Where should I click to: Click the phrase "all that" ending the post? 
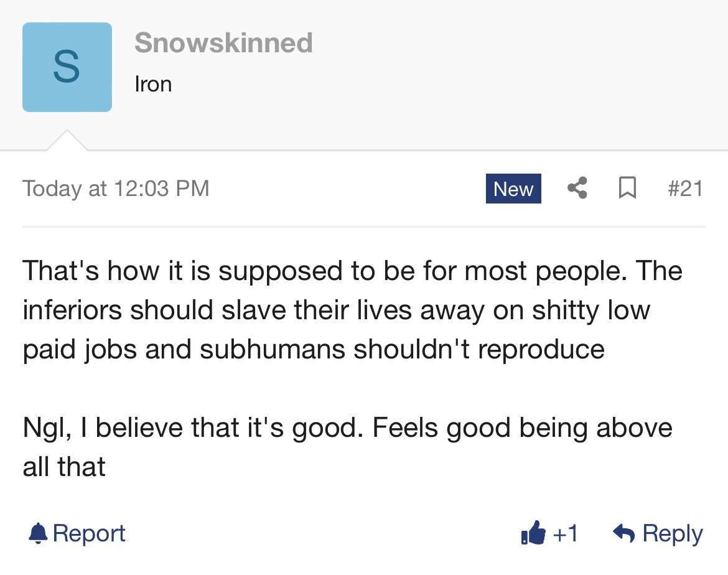tap(64, 466)
